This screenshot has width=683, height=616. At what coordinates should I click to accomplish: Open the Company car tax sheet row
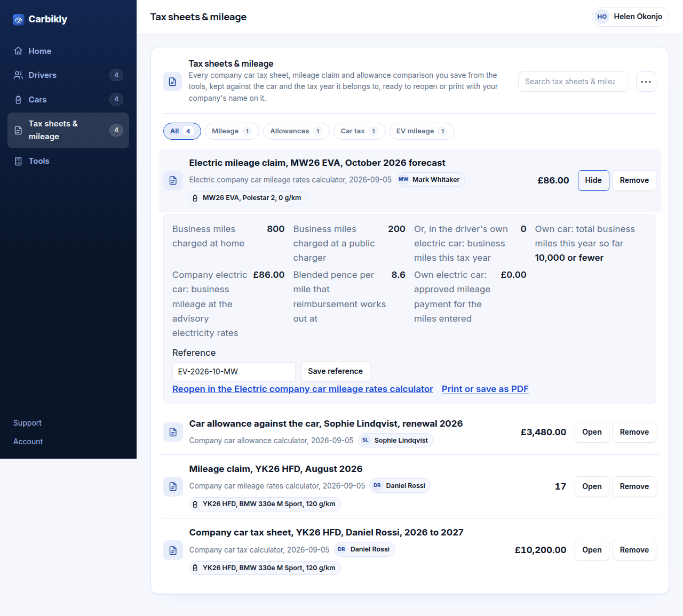pos(592,550)
